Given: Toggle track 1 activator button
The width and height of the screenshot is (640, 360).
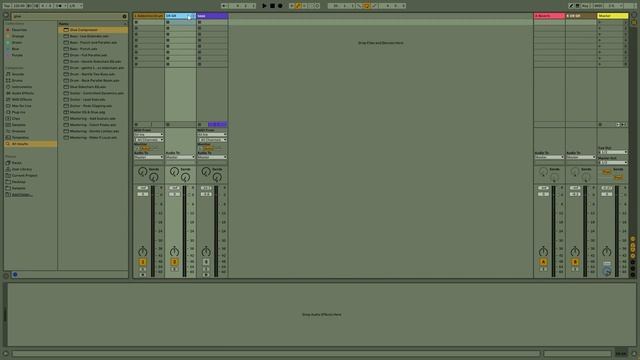Looking at the screenshot, I should click(x=142, y=262).
